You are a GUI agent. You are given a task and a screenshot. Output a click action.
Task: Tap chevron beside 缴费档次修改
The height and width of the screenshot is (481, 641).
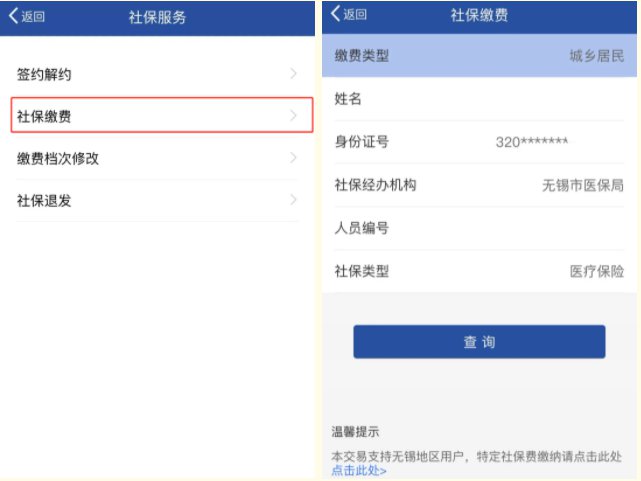tap(293, 158)
